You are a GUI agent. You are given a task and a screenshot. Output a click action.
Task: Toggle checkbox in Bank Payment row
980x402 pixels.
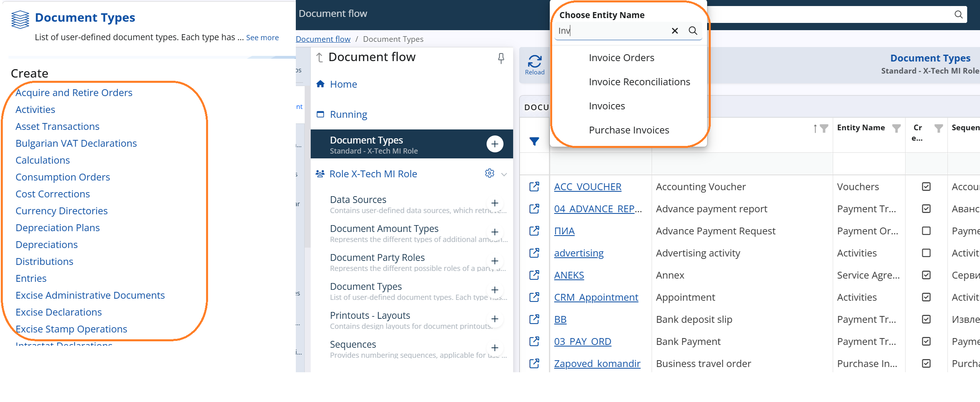(926, 341)
